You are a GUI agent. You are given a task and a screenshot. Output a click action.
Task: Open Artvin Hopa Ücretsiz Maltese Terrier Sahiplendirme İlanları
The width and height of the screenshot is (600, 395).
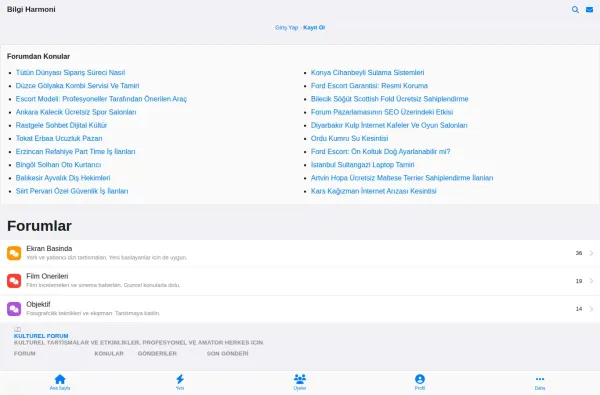[x=402, y=178]
